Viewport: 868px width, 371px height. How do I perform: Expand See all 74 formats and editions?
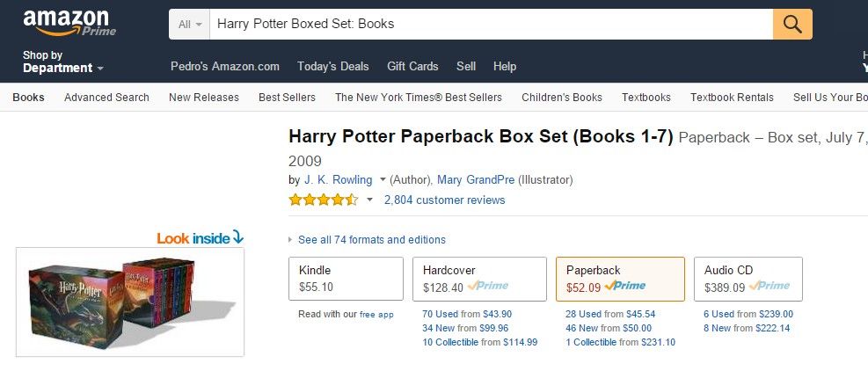(371, 240)
